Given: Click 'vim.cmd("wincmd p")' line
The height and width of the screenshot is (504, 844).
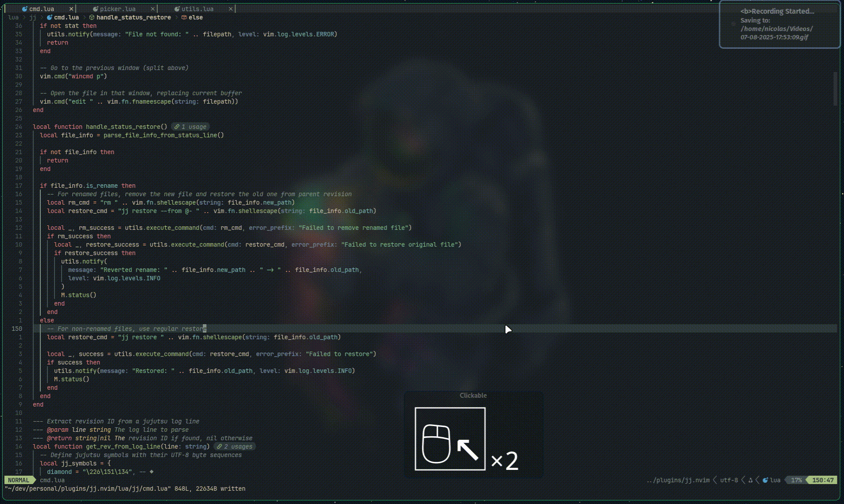Looking at the screenshot, I should 74,76.
